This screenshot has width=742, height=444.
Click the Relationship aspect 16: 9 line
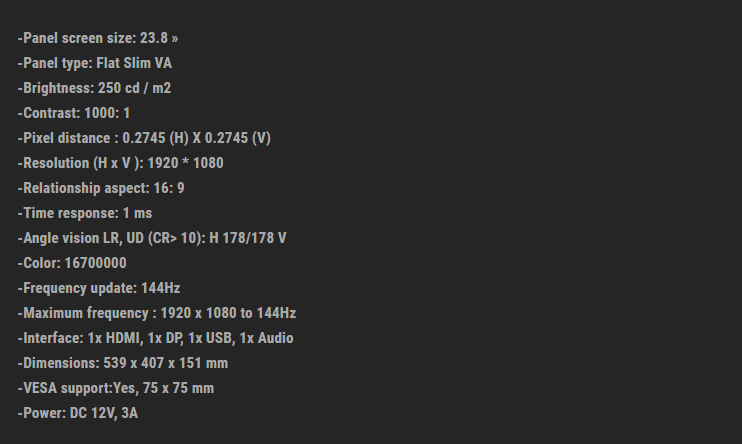coord(101,188)
